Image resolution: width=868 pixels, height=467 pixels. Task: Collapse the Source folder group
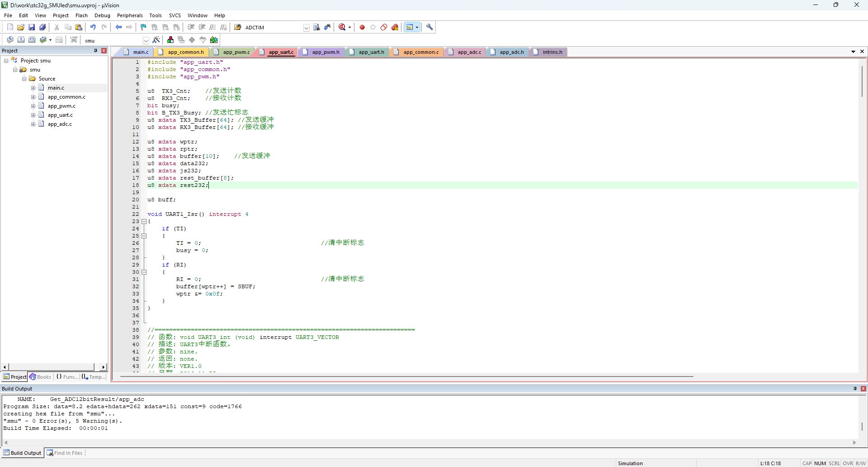(24, 79)
